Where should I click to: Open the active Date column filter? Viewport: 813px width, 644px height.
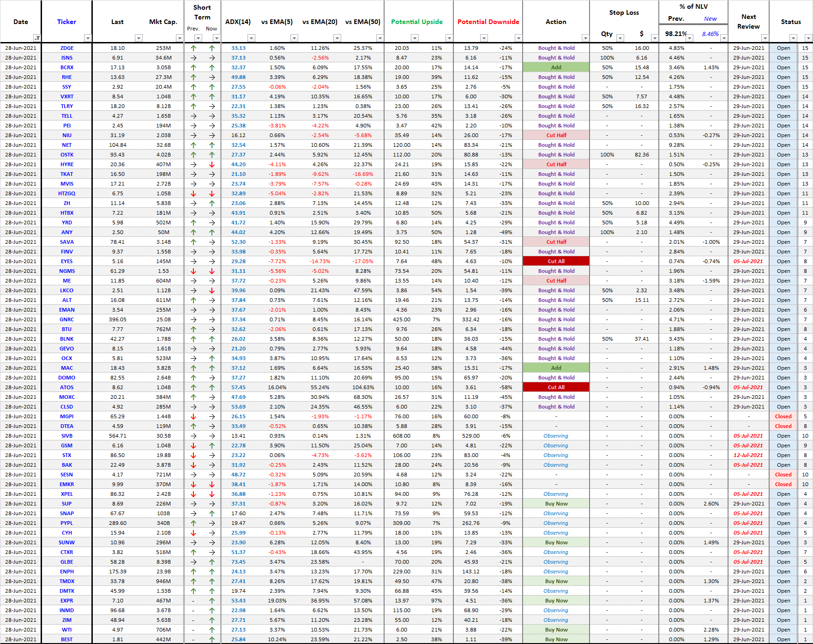point(37,38)
